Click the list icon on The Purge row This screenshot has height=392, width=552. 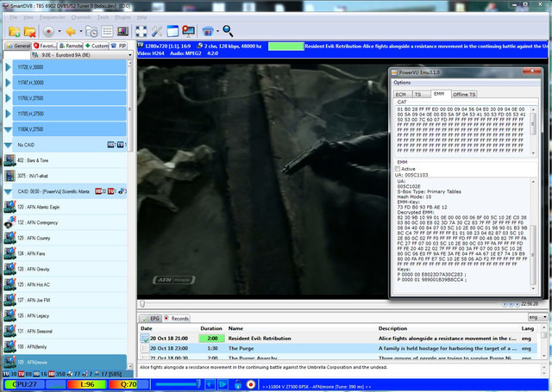point(145,348)
